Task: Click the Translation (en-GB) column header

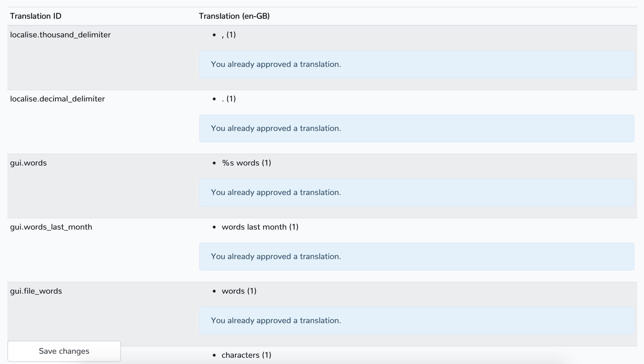Action: (234, 16)
